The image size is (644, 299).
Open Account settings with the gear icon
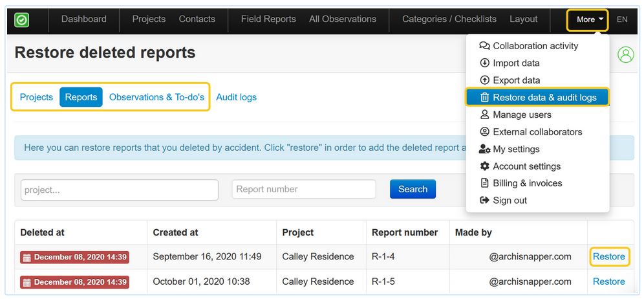click(x=526, y=166)
